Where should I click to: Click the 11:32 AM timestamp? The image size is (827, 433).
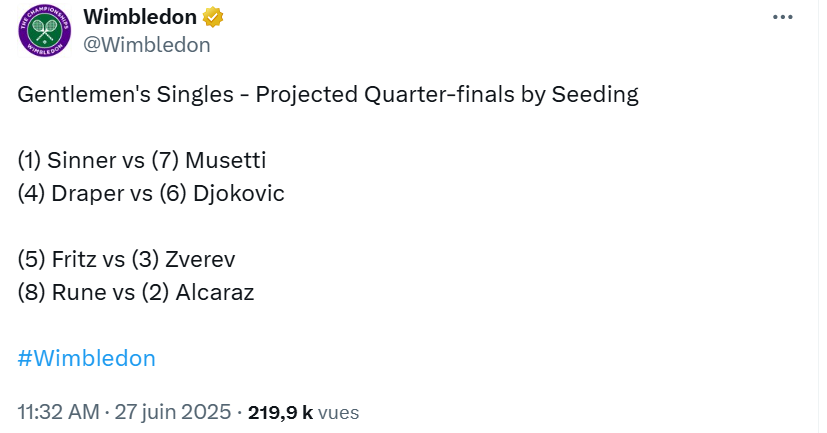point(59,412)
